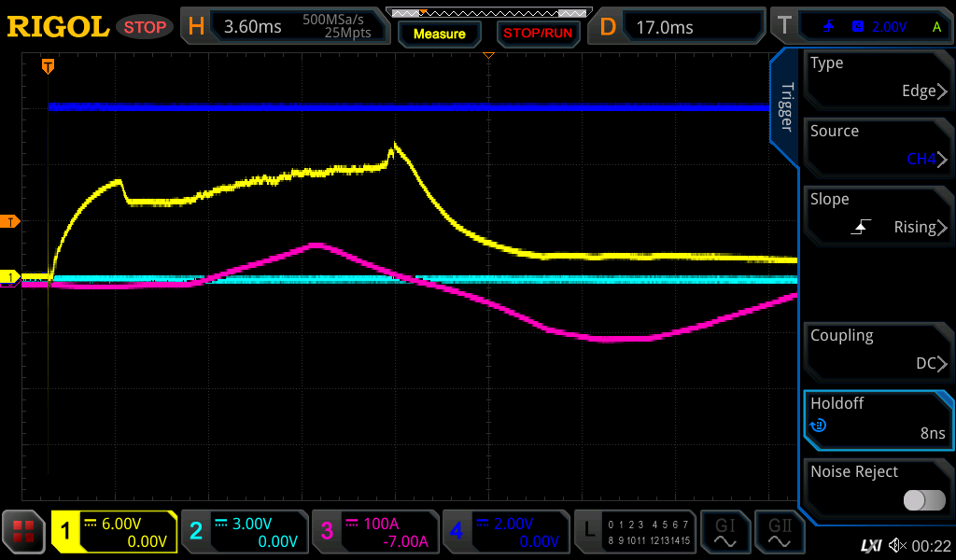
Task: Click the RIGOL logo
Action: (x=58, y=27)
